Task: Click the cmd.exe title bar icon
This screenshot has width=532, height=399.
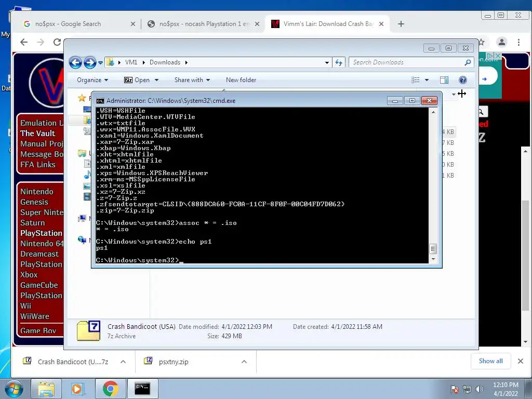Action: (100, 101)
